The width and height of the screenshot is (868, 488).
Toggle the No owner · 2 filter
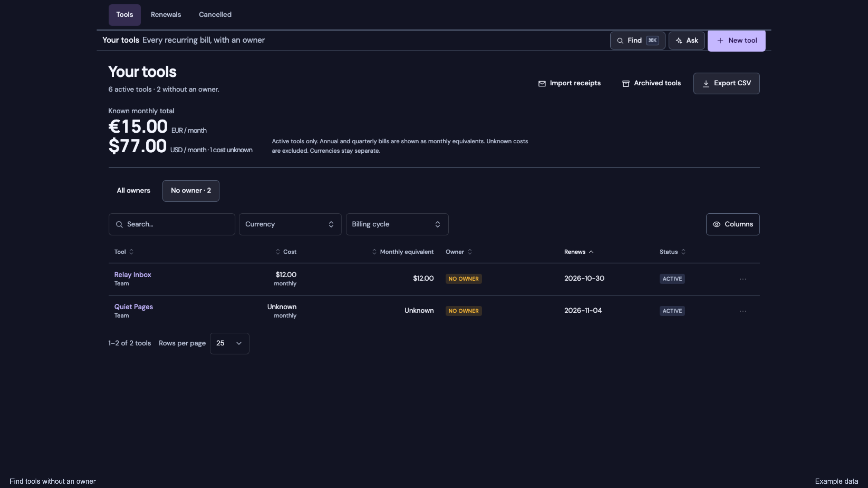pos(191,191)
